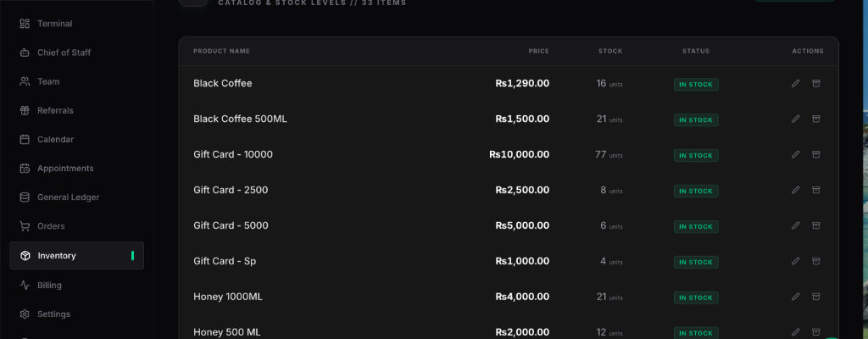Viewport: 868px width, 339px height.
Task: Go to the Orders page
Action: coord(51,226)
